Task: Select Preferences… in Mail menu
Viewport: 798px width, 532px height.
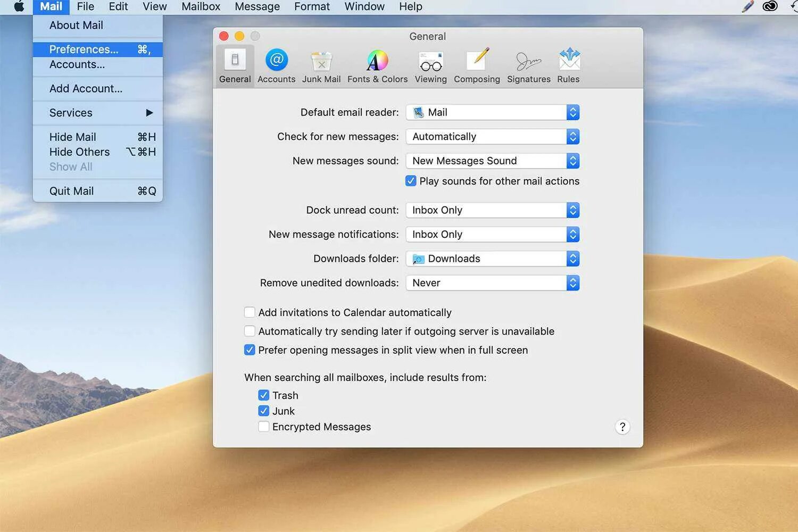Action: pyautogui.click(x=98, y=49)
